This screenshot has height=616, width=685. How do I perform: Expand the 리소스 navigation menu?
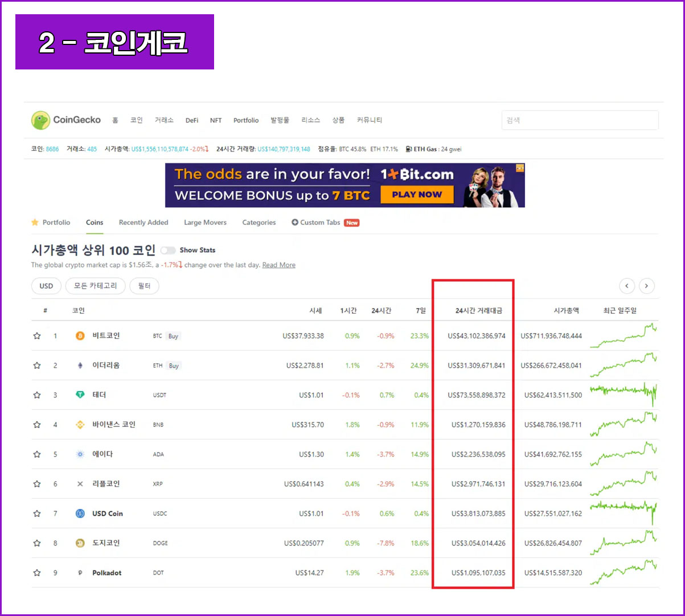click(x=311, y=120)
